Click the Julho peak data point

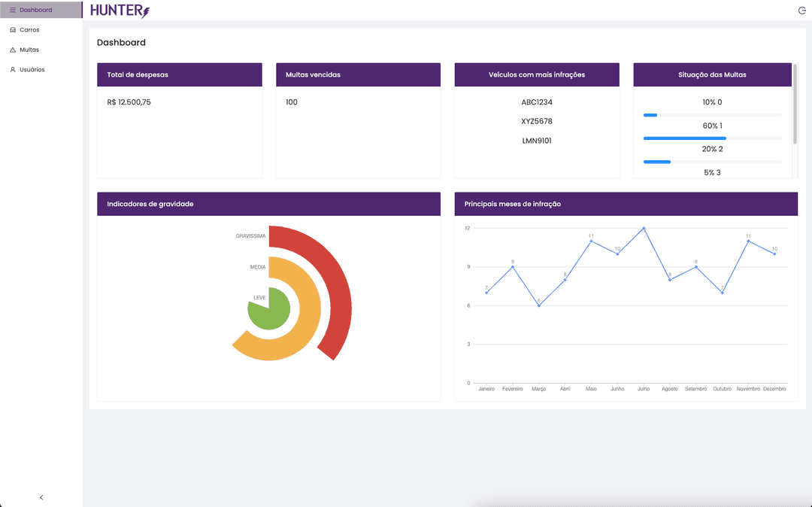pos(644,229)
